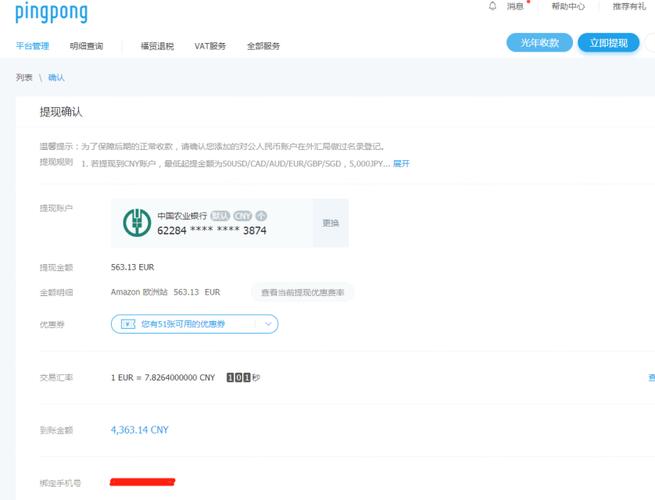Click the first badge beside 中国农业银行
This screenshot has height=500, width=655.
(220, 216)
